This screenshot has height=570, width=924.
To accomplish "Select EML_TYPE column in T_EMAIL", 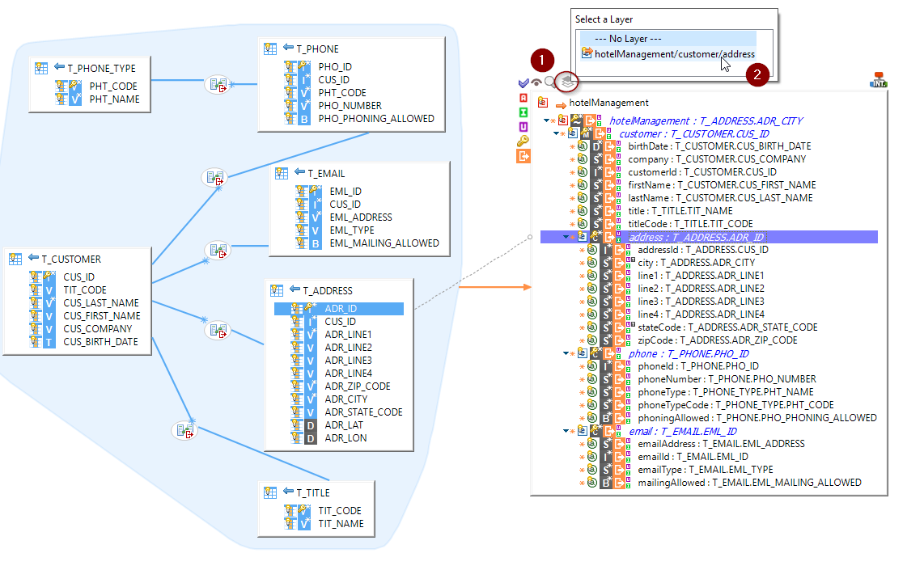I will pos(352,230).
